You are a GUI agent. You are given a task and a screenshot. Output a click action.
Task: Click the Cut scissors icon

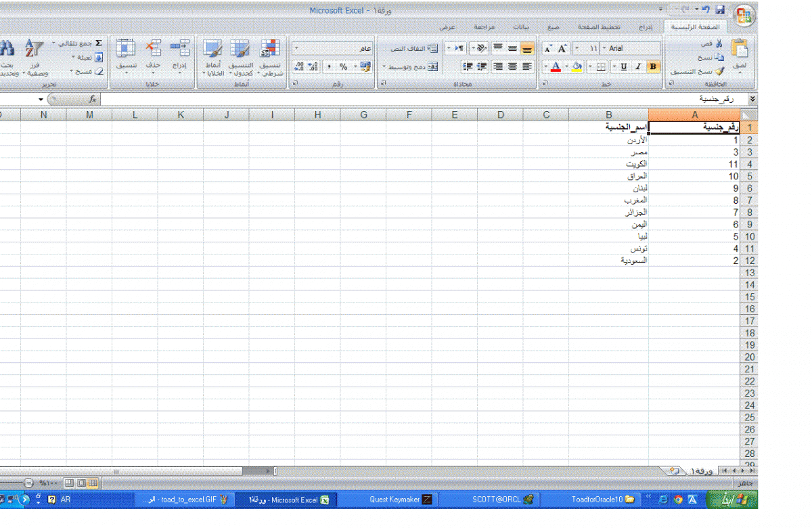point(719,43)
